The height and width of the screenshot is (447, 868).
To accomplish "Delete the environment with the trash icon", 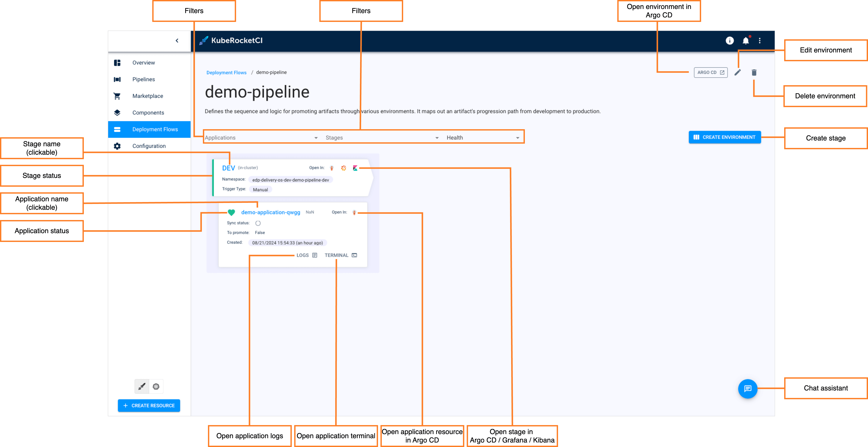I will point(754,72).
